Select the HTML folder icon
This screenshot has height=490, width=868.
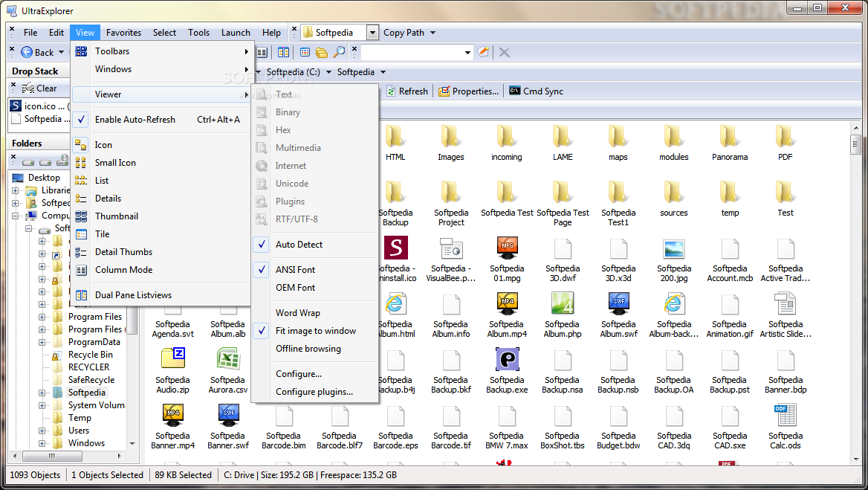click(x=396, y=136)
